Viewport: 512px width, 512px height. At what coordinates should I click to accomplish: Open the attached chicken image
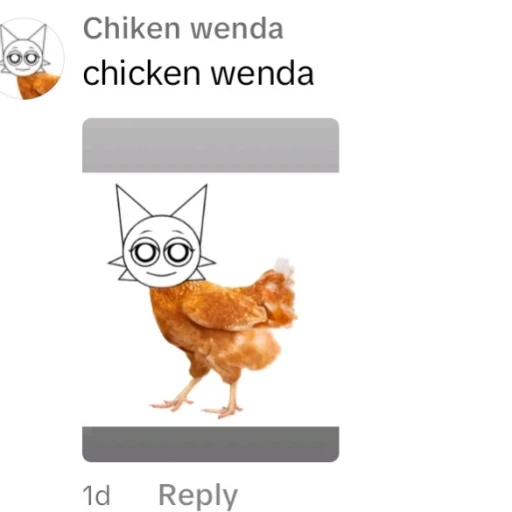pos(211,290)
